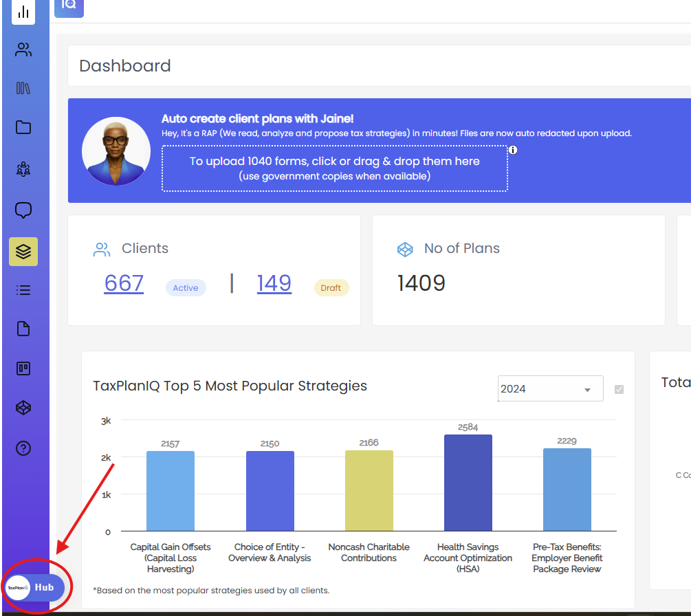Screen dimensions: 691x616
Task: Open the library books sidebar icon
Action: (x=23, y=88)
